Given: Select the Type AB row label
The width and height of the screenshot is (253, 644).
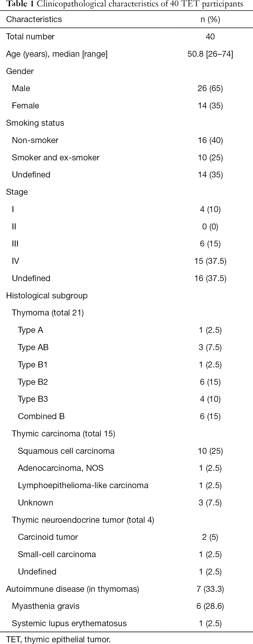Looking at the screenshot, I should tap(33, 347).
